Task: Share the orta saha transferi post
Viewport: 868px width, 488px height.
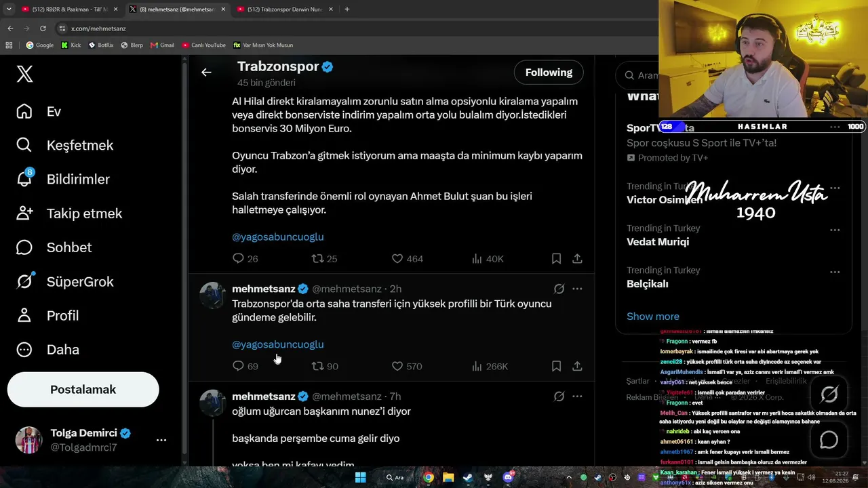Action: click(577, 366)
